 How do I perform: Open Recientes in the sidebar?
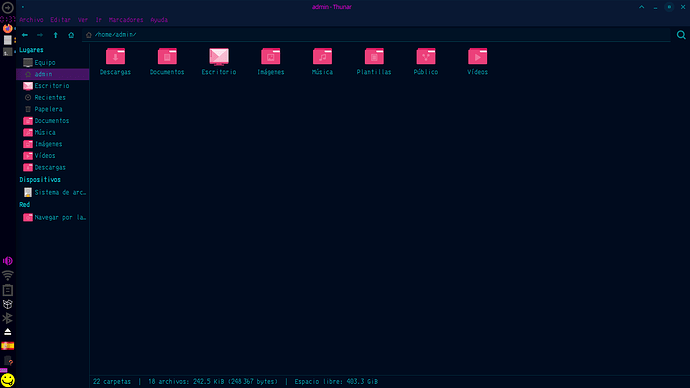point(53,98)
